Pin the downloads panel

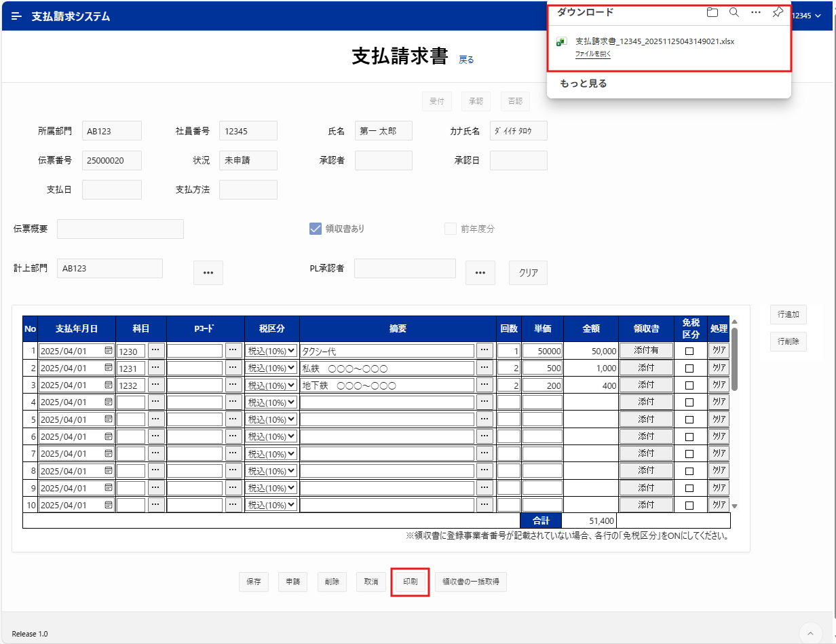point(778,12)
